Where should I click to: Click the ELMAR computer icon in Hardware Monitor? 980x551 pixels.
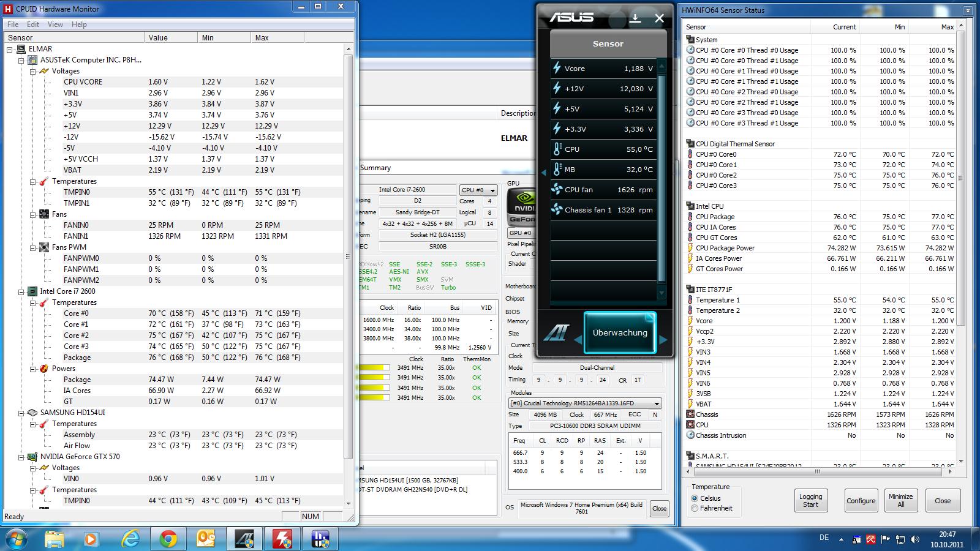21,49
